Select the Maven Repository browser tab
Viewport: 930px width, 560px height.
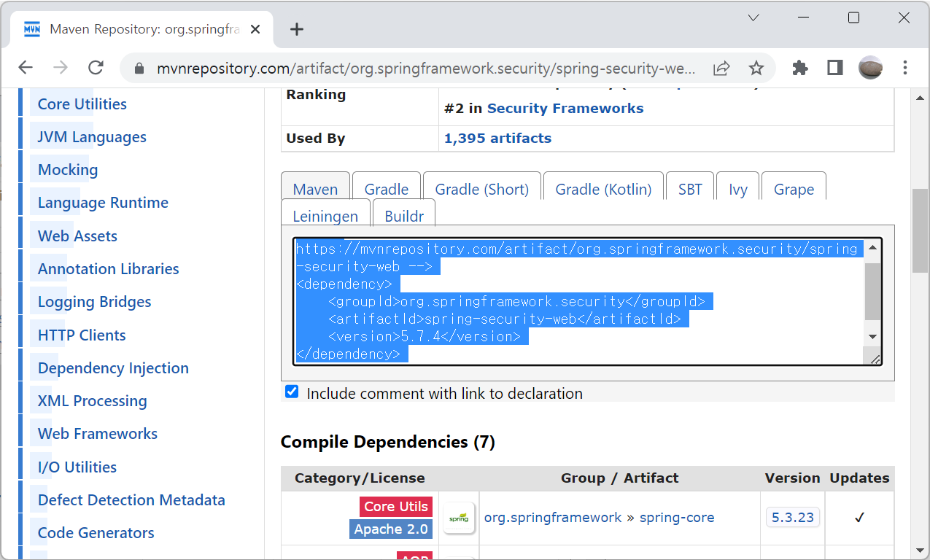(142, 29)
